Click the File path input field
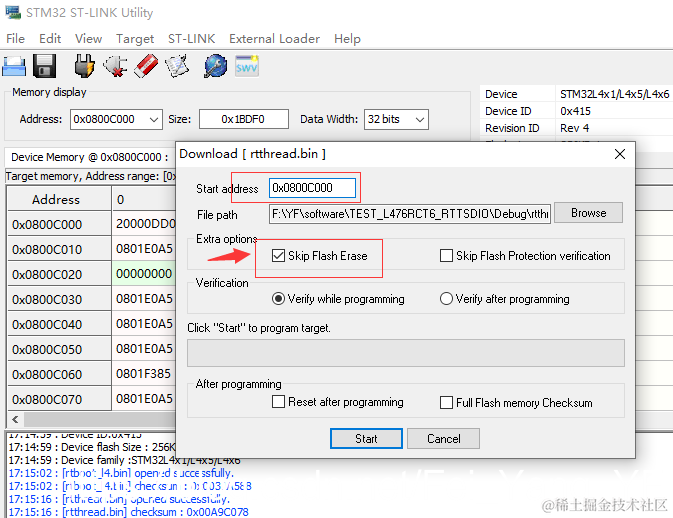This screenshot has height=518, width=673. tap(410, 214)
